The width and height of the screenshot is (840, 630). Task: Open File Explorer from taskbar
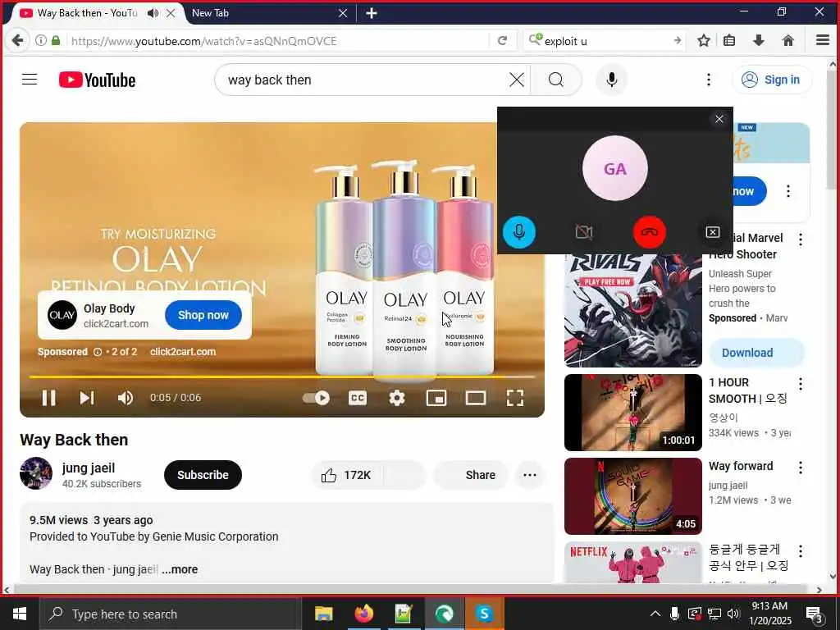(323, 614)
